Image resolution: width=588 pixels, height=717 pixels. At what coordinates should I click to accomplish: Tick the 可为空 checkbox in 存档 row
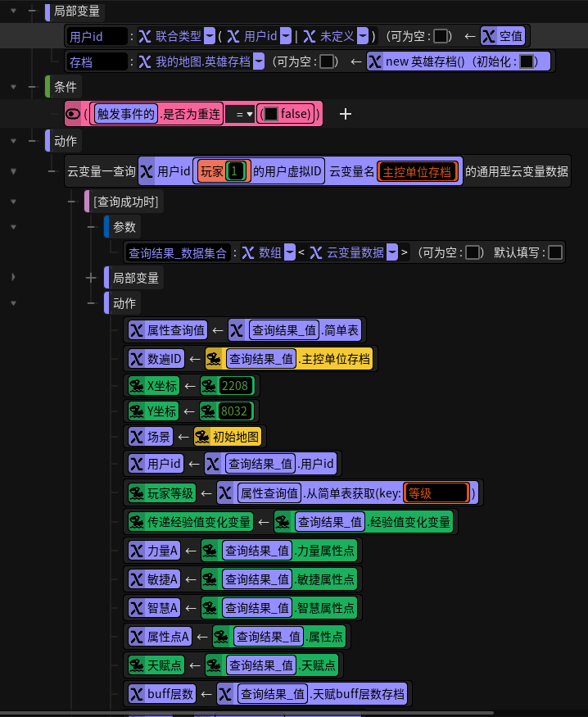326,61
